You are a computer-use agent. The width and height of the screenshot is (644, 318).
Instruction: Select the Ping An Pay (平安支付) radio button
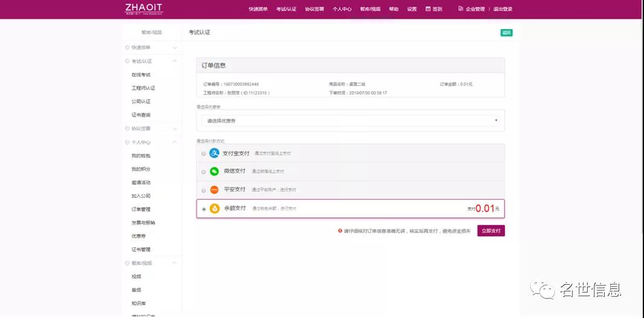click(x=203, y=190)
